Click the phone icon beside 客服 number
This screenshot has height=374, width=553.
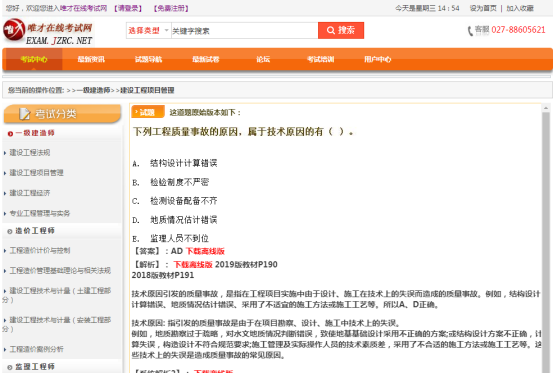coord(470,31)
